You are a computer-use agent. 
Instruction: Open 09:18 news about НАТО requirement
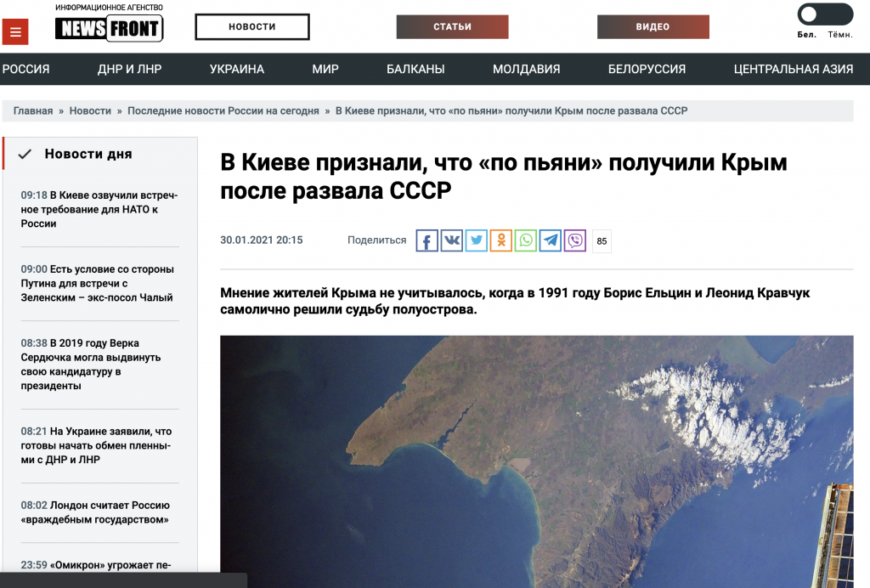pyautogui.click(x=99, y=210)
